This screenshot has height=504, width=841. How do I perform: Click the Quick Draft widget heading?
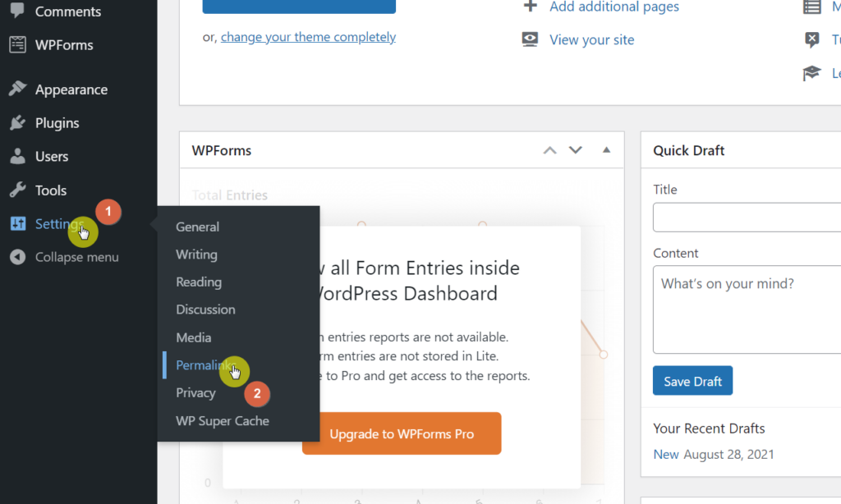point(689,151)
